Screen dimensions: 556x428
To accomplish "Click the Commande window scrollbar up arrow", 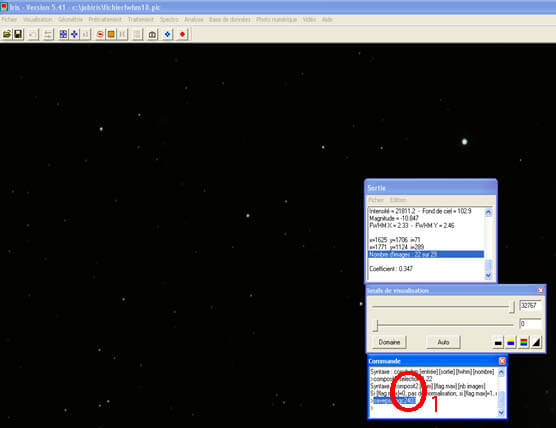I will click(501, 372).
